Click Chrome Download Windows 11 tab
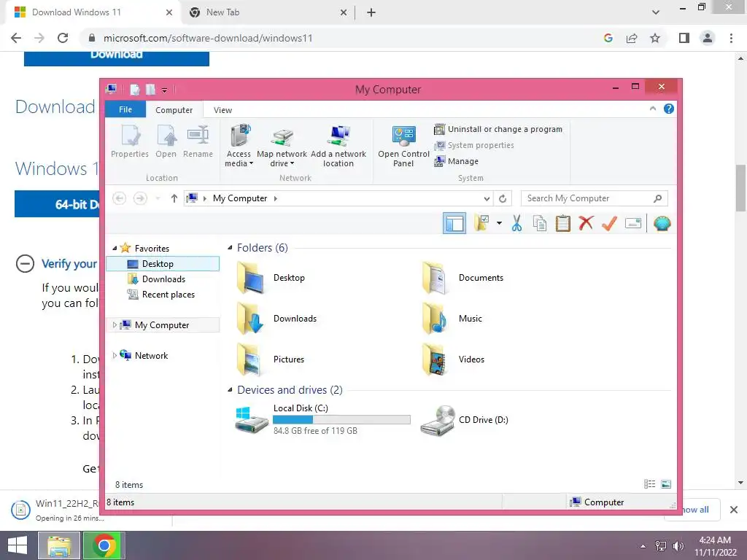Image resolution: width=747 pixels, height=560 pixels. tap(93, 12)
